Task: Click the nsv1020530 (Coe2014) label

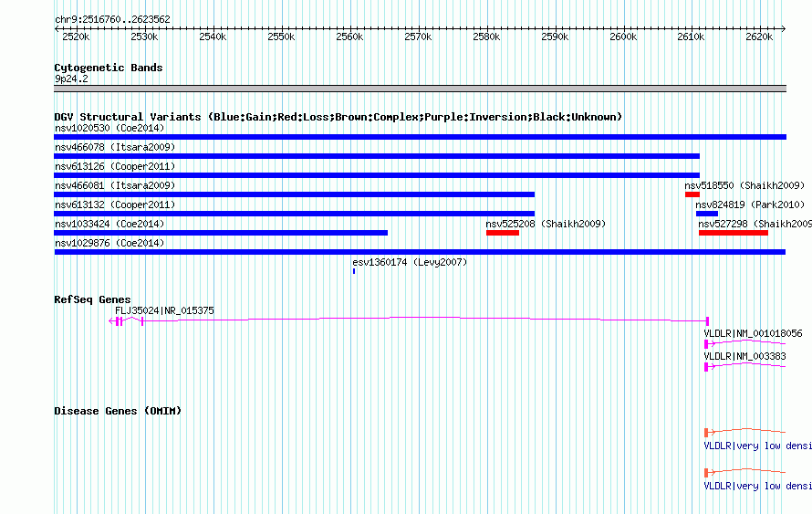Action: point(109,128)
